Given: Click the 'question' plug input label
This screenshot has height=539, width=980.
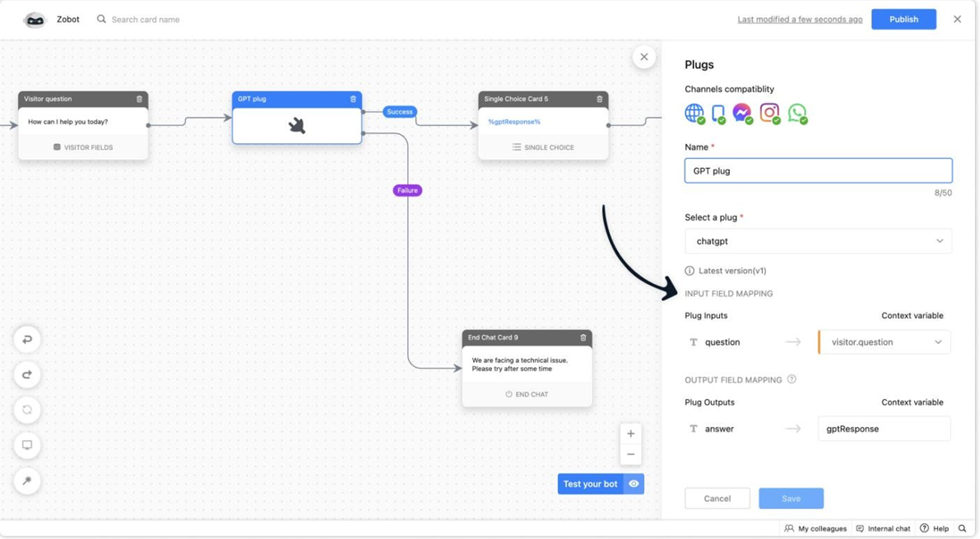Looking at the screenshot, I should pos(722,342).
